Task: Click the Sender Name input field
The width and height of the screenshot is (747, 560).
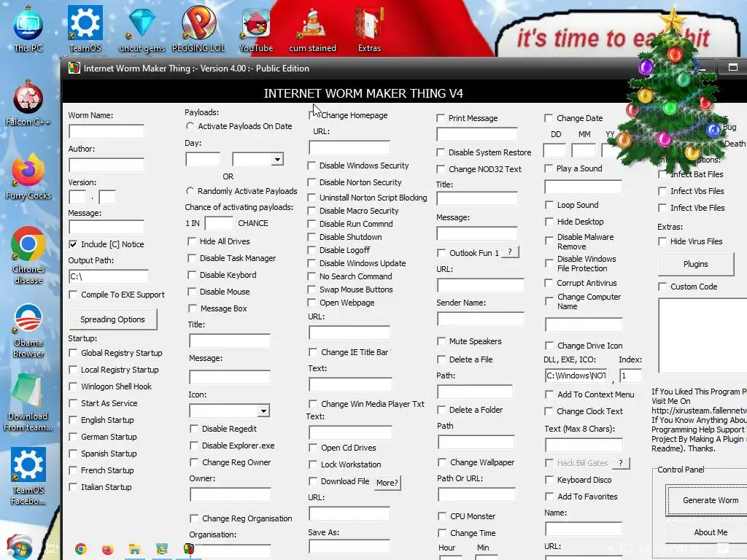Action: tap(481, 319)
